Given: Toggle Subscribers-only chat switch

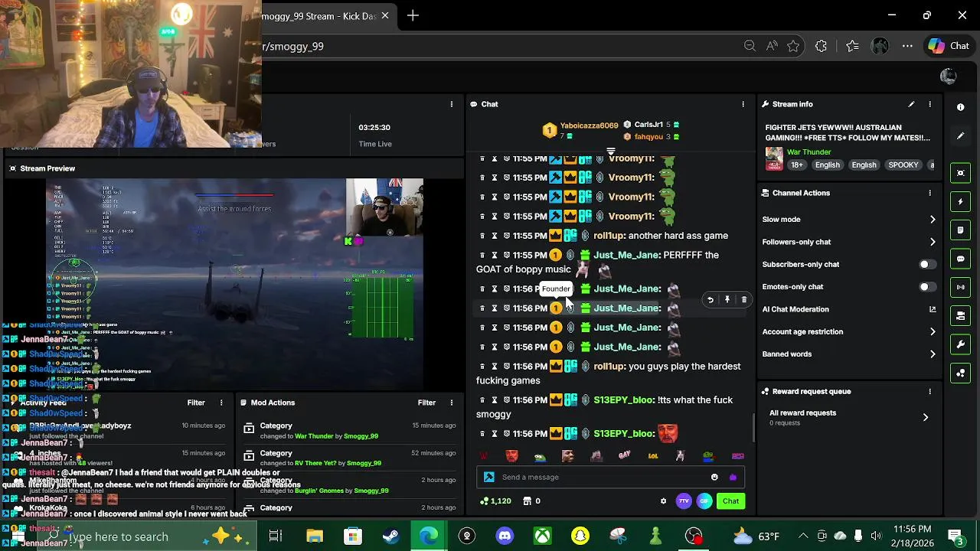Looking at the screenshot, I should [926, 264].
